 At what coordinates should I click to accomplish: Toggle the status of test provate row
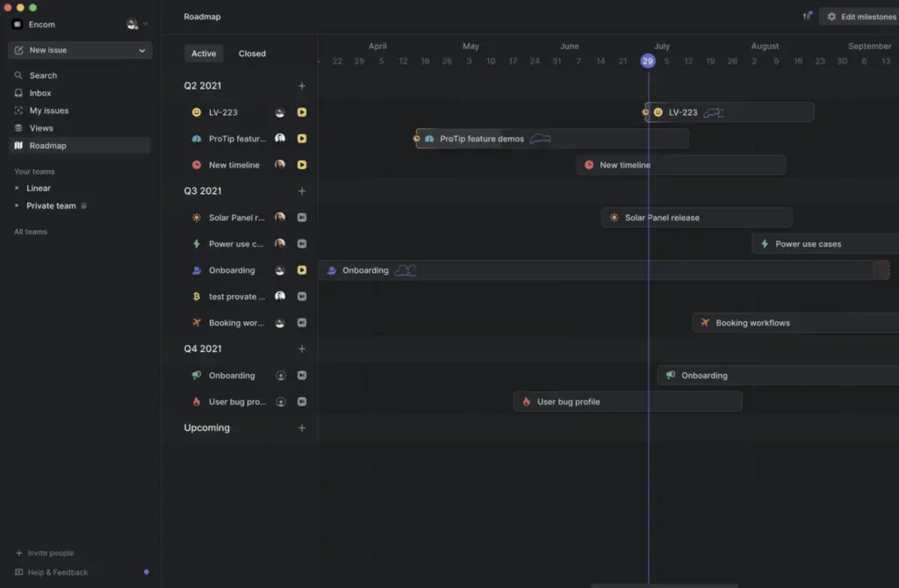pos(302,297)
